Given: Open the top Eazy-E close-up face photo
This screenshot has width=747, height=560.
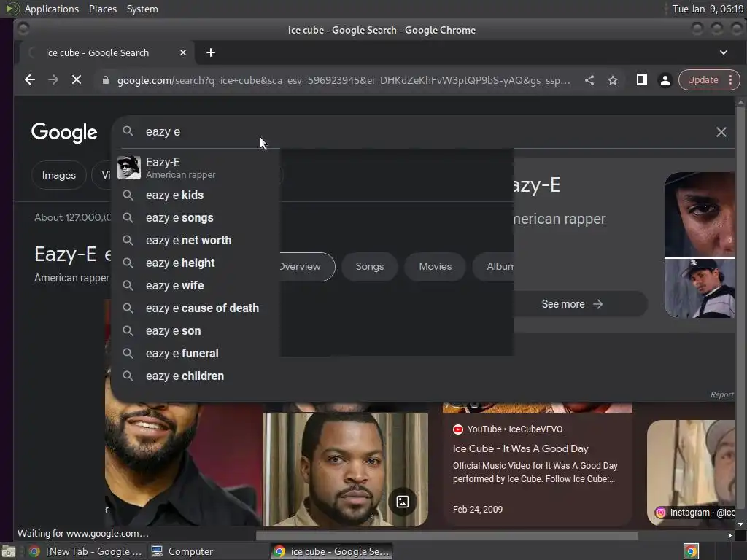Looking at the screenshot, I should [x=700, y=214].
